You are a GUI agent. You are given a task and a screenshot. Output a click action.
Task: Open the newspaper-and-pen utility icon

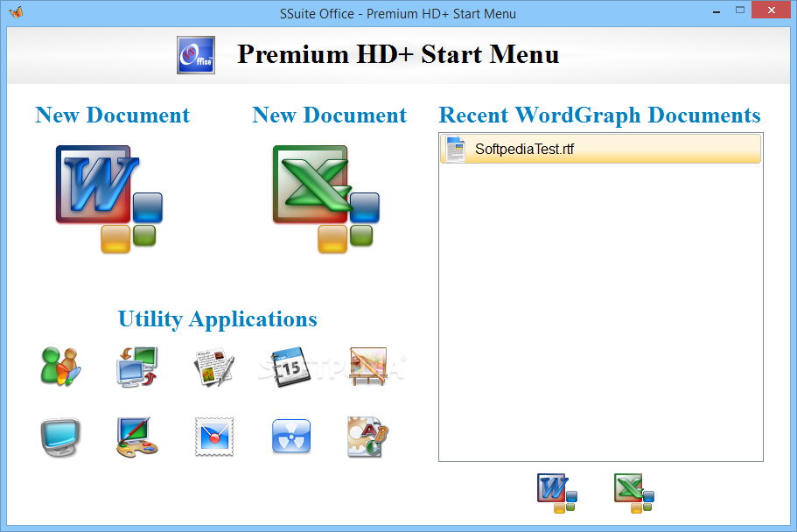click(x=214, y=367)
